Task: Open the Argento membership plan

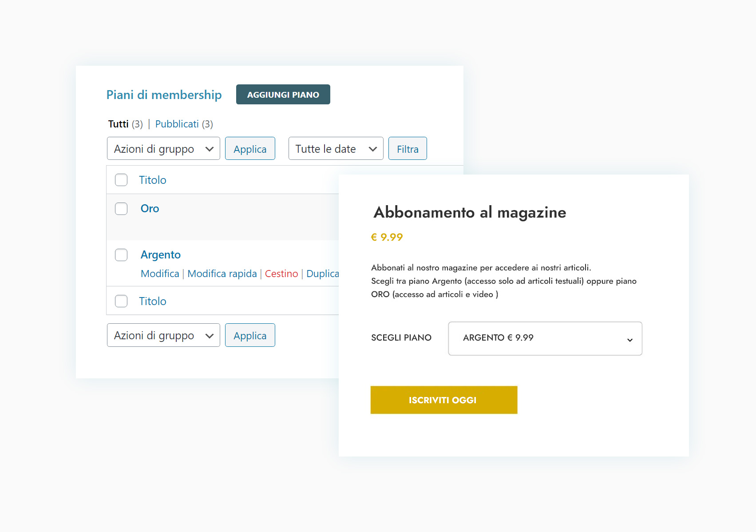Action: (x=160, y=255)
